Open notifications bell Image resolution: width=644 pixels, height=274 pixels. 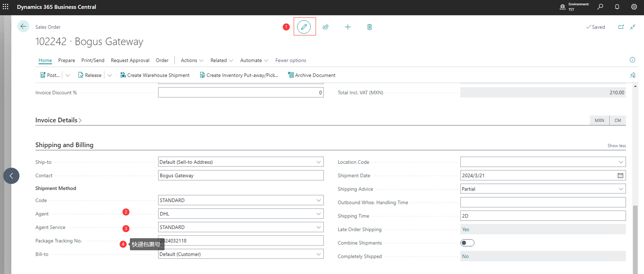point(617,7)
